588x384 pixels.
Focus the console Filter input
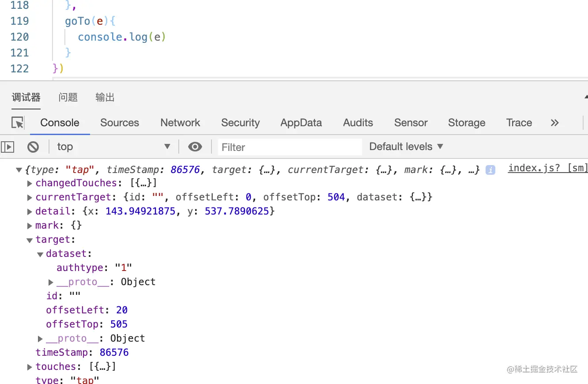[x=290, y=147]
